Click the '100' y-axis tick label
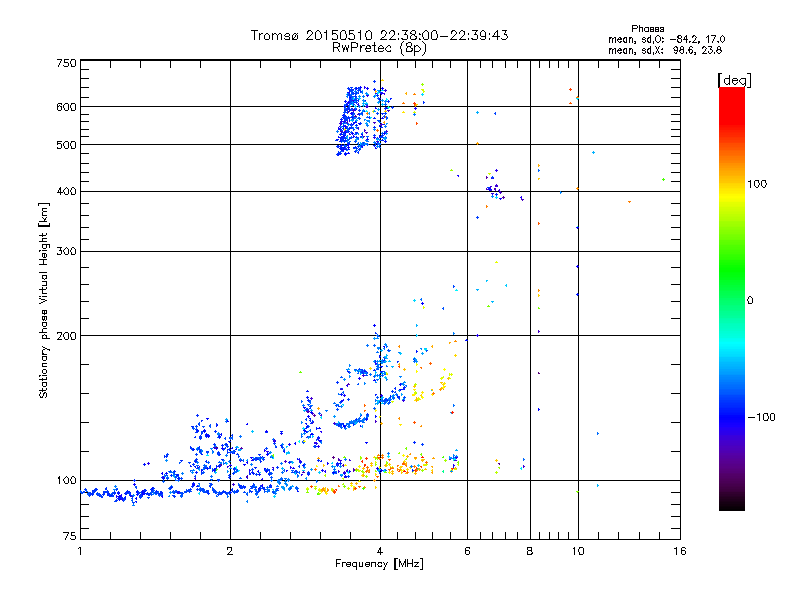 tap(66, 480)
